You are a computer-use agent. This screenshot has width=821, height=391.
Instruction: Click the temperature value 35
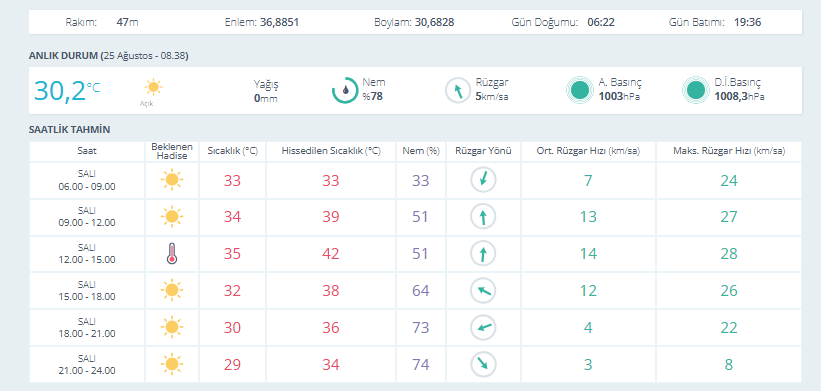click(x=232, y=254)
